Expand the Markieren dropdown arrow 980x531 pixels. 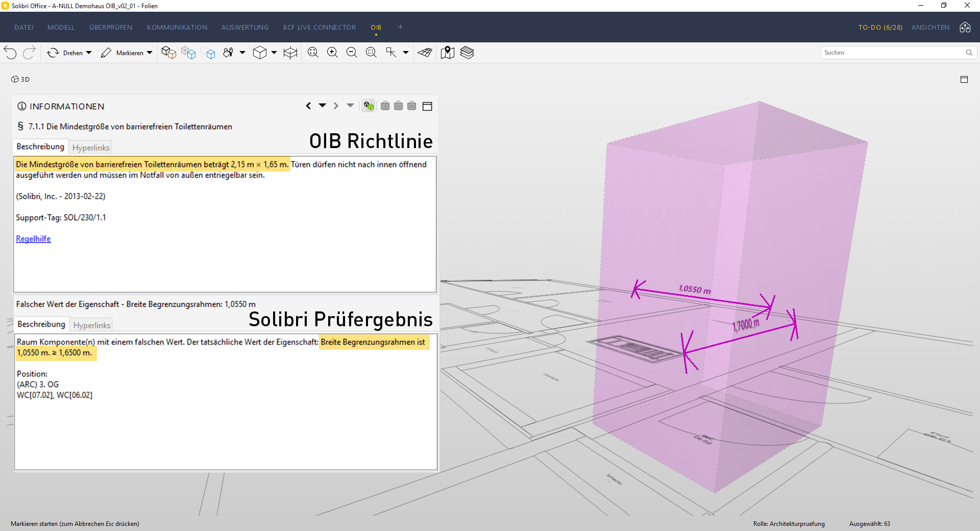tap(150, 53)
